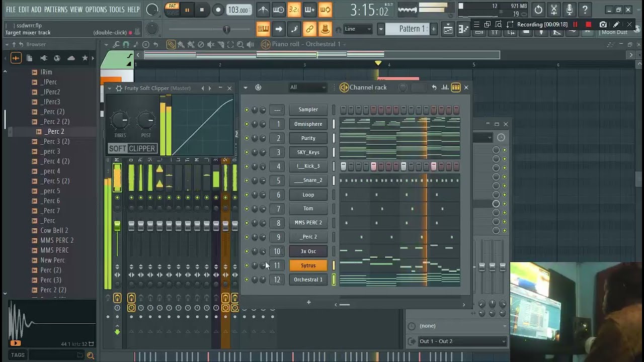Click the help question mark icon
Screen dimensions: 644x362
tap(585, 10)
